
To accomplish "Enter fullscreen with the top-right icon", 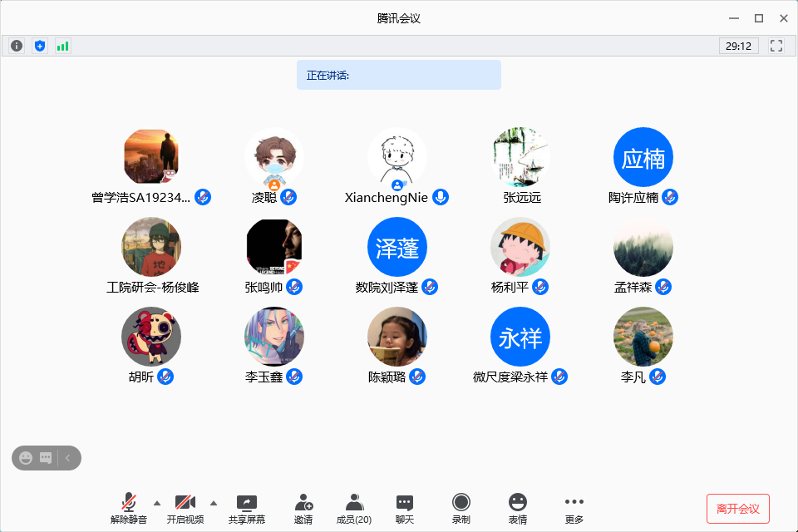I will point(776,46).
